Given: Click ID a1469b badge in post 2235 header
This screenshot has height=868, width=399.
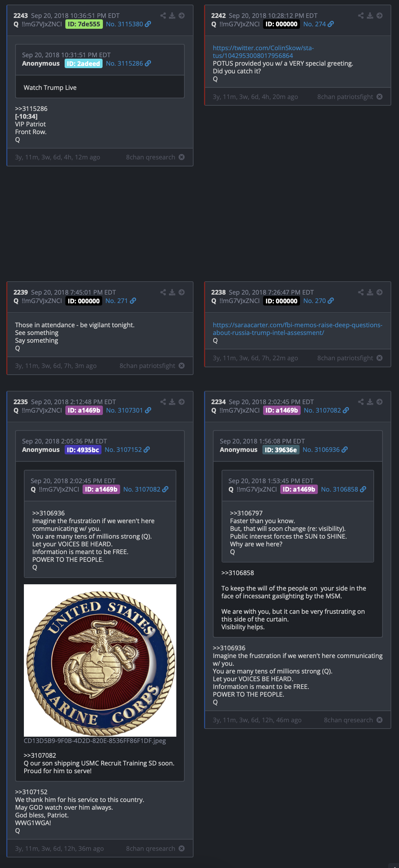Looking at the screenshot, I should [84, 410].
